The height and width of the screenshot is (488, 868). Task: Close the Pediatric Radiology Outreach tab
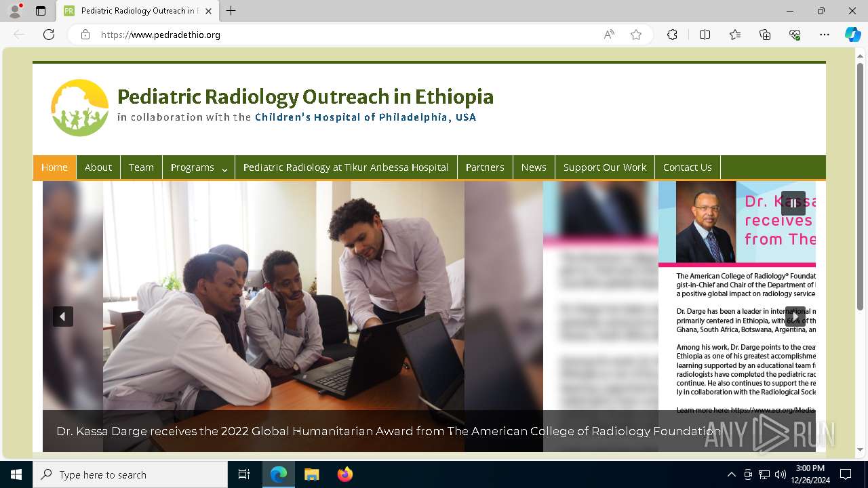(x=208, y=11)
